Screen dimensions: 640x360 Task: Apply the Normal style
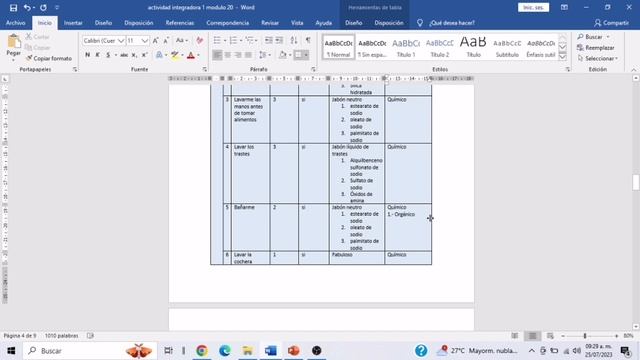pyautogui.click(x=338, y=47)
